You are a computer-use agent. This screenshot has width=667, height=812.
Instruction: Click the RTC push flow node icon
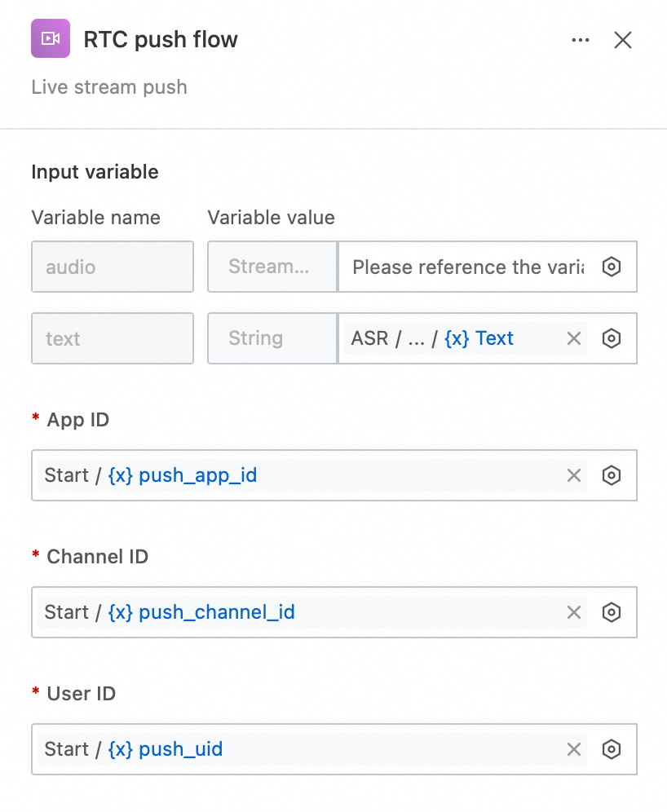[x=51, y=39]
